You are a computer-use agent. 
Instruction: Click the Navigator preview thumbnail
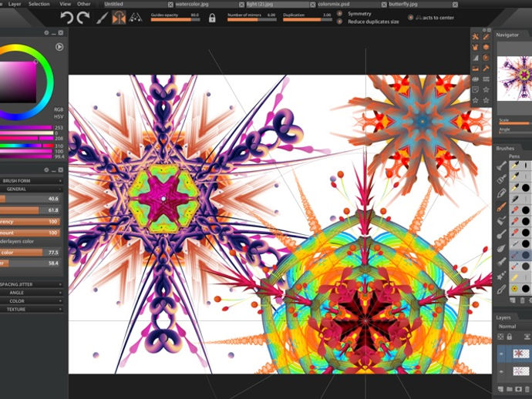tap(515, 79)
